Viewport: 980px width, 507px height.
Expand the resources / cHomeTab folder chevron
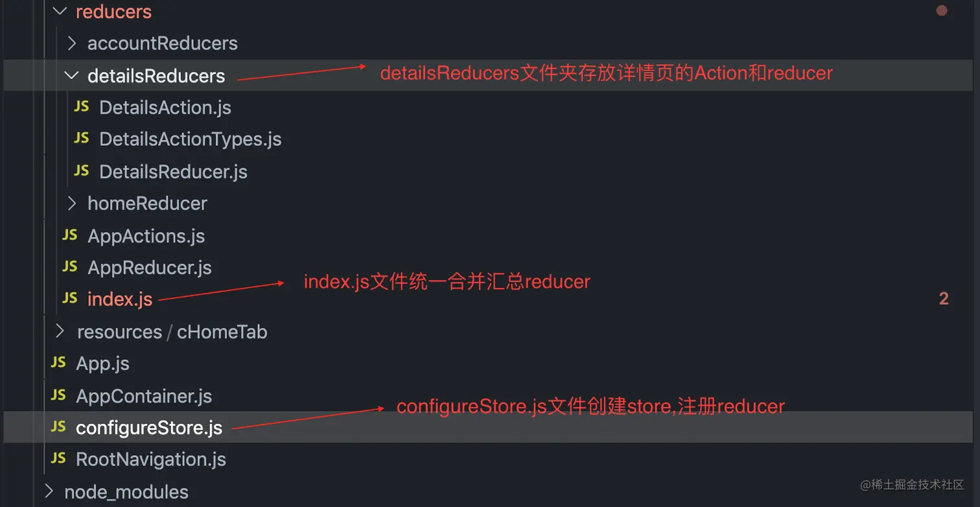click(60, 331)
